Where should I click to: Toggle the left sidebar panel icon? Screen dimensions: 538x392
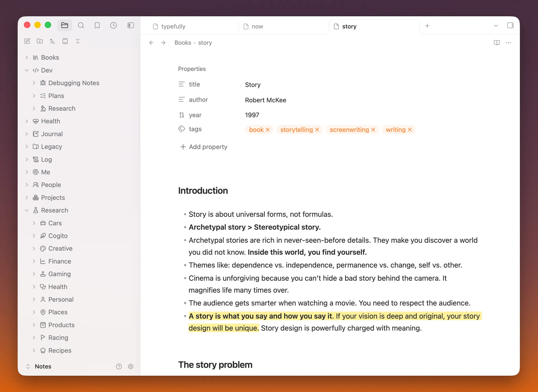point(131,25)
